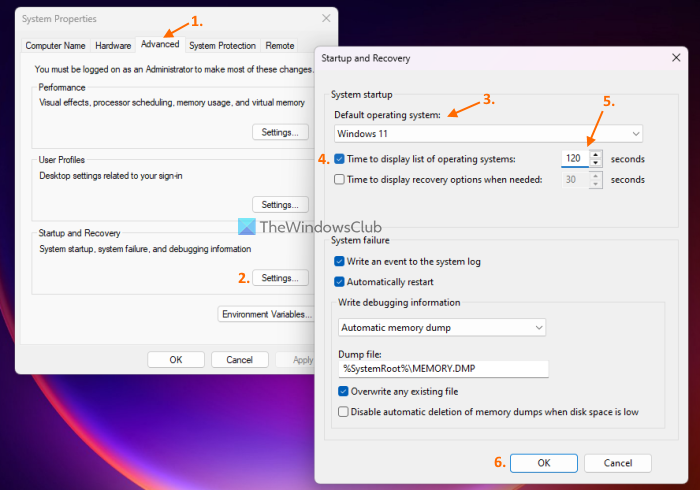Click the Write debugging information label

(399, 303)
